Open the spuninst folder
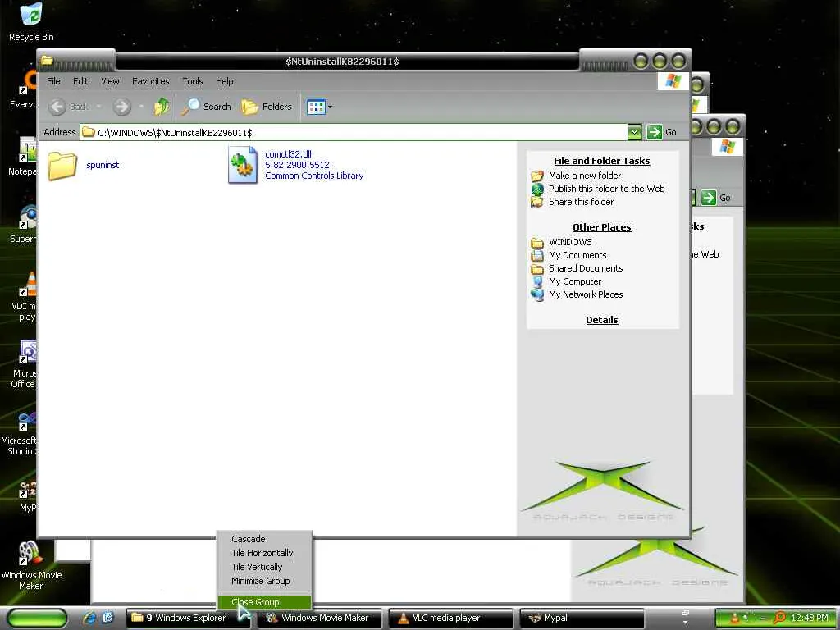 click(62, 165)
